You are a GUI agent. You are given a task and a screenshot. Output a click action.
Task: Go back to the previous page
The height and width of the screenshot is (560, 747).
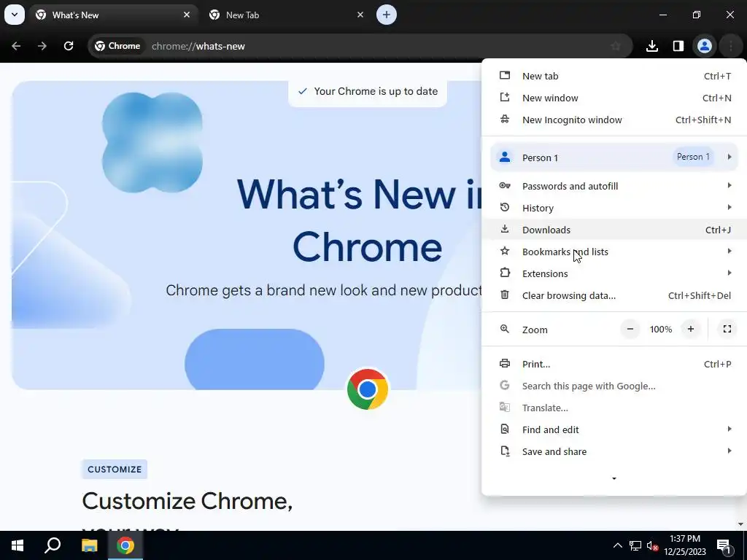click(x=16, y=46)
